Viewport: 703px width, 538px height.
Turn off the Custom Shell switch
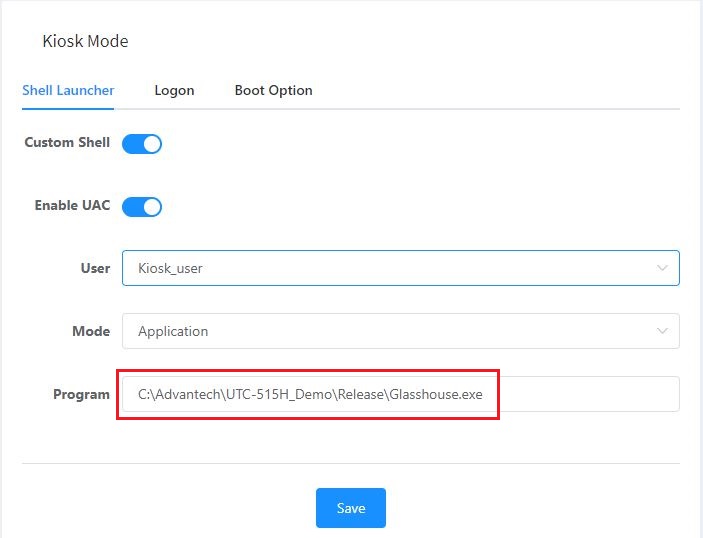click(142, 144)
